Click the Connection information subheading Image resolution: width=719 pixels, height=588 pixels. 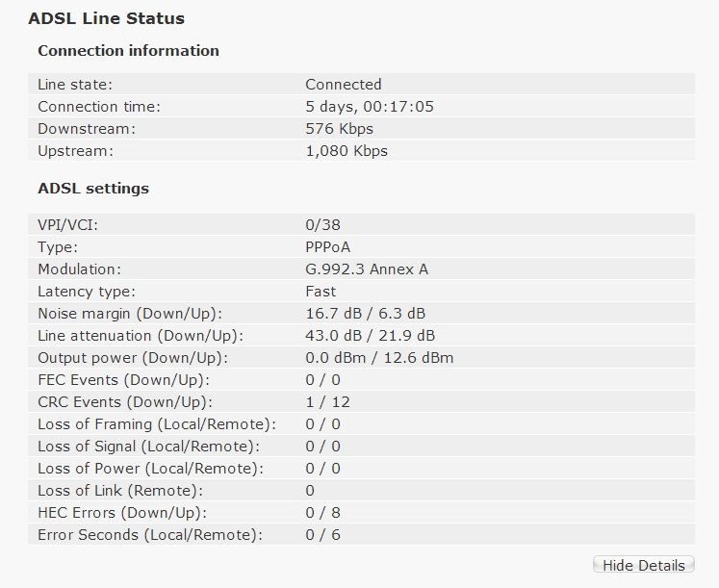tap(128, 50)
